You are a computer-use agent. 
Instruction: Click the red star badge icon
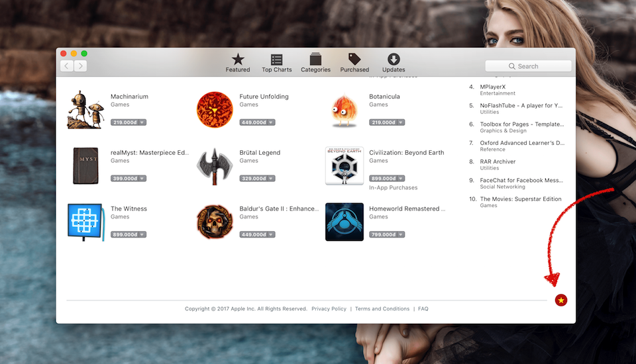tap(561, 300)
